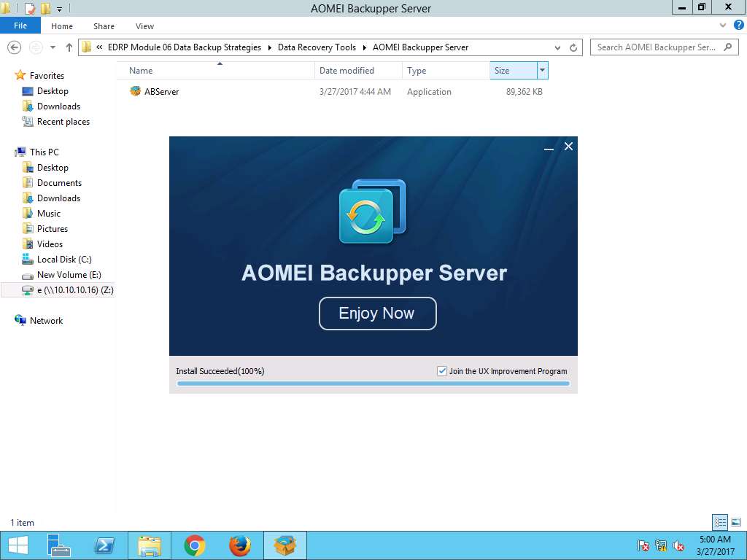Image resolution: width=747 pixels, height=560 pixels.
Task: Sort by Size column header
Action: [x=513, y=71]
